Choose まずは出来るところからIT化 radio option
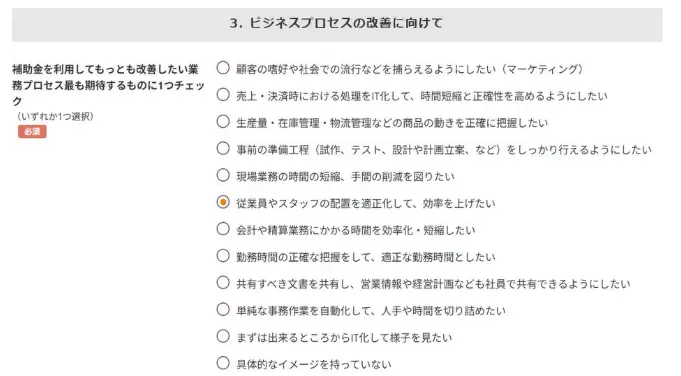This screenshot has height=376, width=681. click(223, 336)
